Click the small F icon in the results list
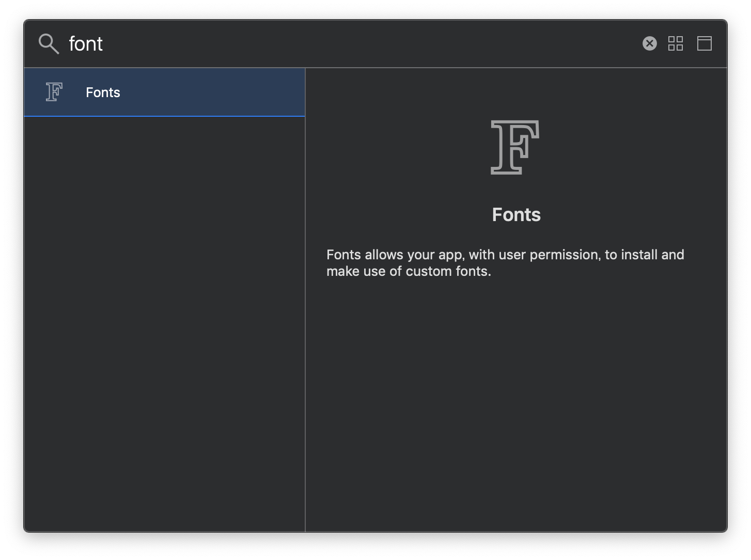The width and height of the screenshot is (751, 560). 54,92
